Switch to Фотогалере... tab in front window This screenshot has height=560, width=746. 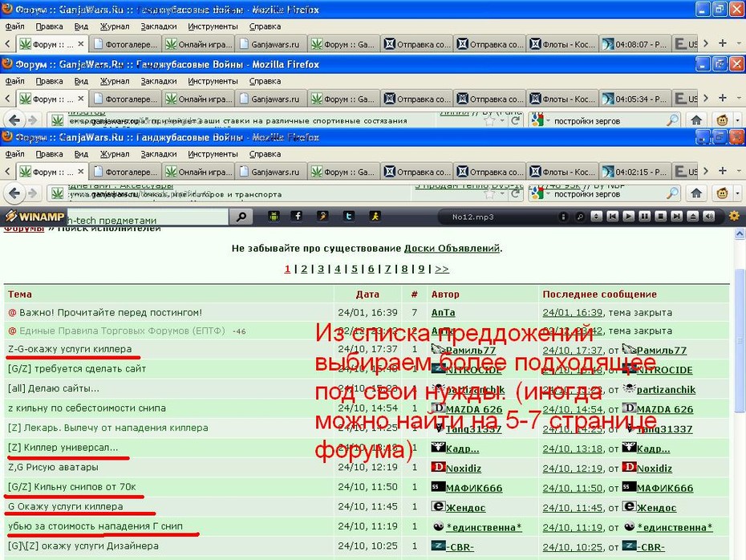point(125,172)
